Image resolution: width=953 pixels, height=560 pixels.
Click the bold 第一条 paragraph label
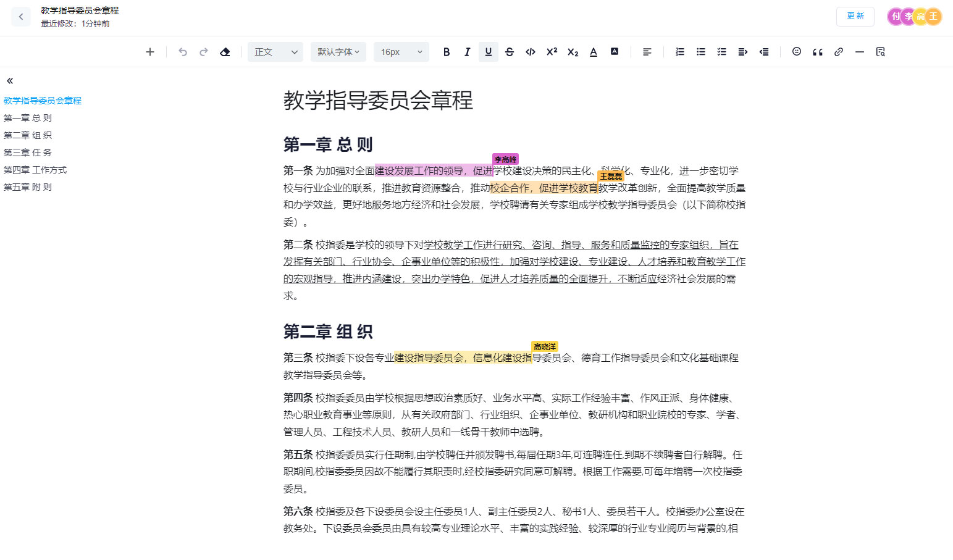[x=298, y=170]
